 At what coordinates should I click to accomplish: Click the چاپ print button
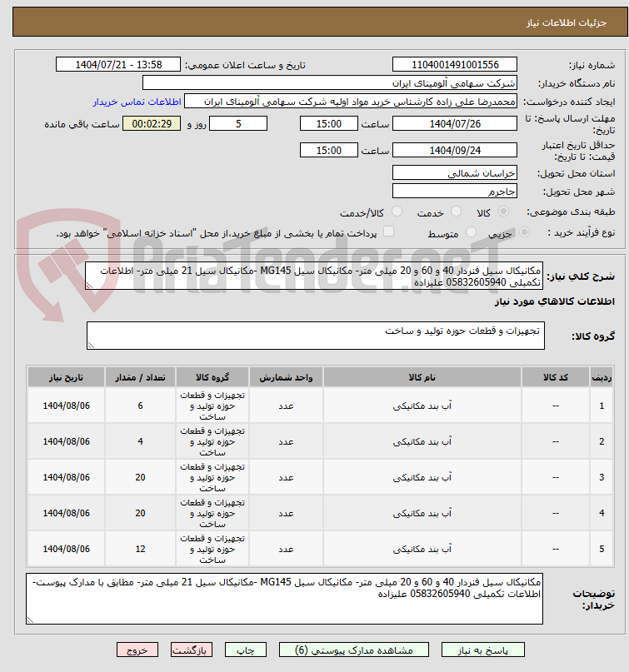pyautogui.click(x=246, y=650)
